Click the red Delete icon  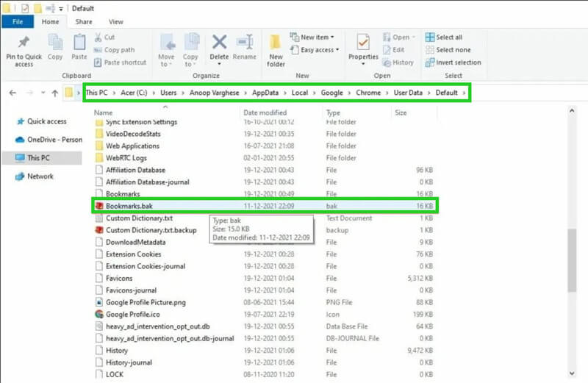(219, 43)
